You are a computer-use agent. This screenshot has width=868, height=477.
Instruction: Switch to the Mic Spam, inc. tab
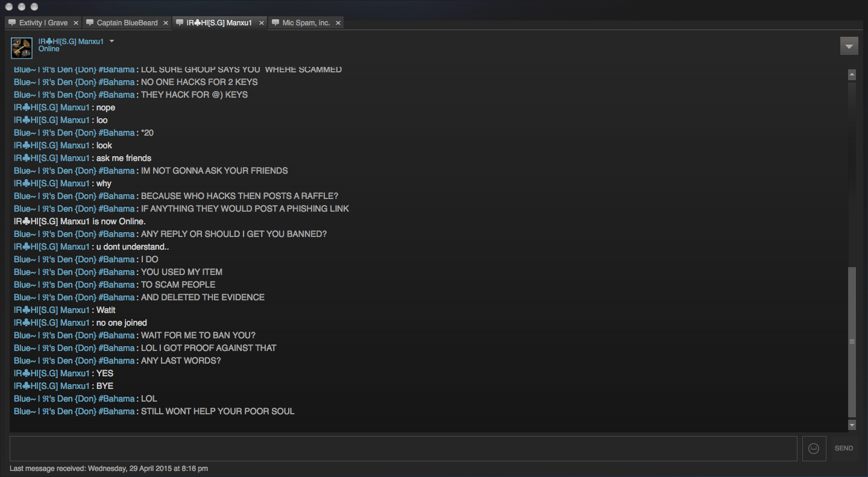point(306,23)
